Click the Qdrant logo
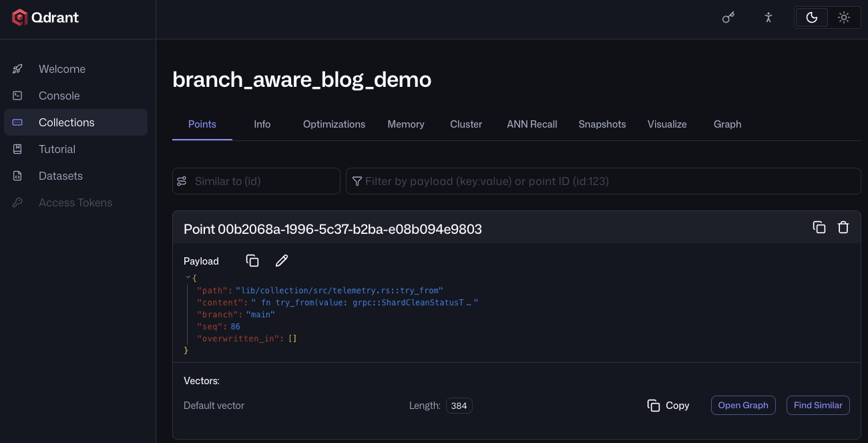 [x=45, y=17]
